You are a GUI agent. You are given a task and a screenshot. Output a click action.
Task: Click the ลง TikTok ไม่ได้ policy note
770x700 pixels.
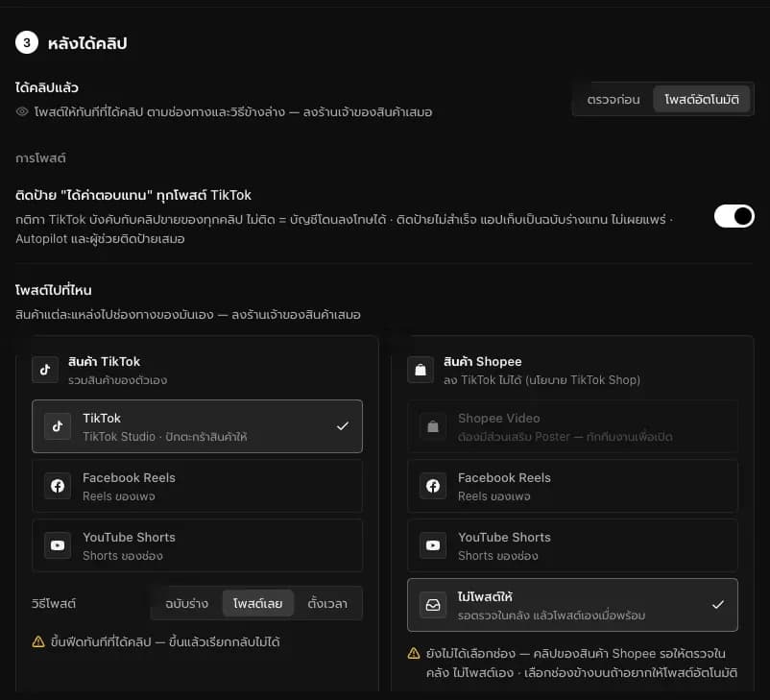pos(542,380)
